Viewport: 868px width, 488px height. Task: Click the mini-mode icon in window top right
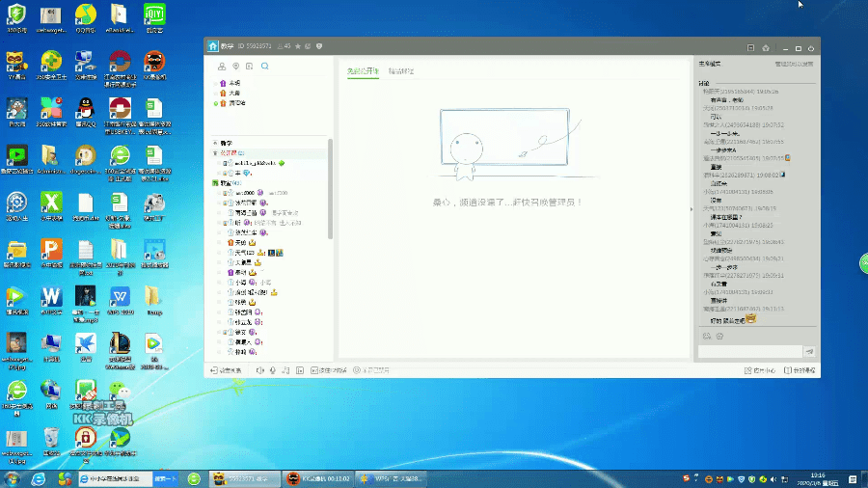(750, 48)
